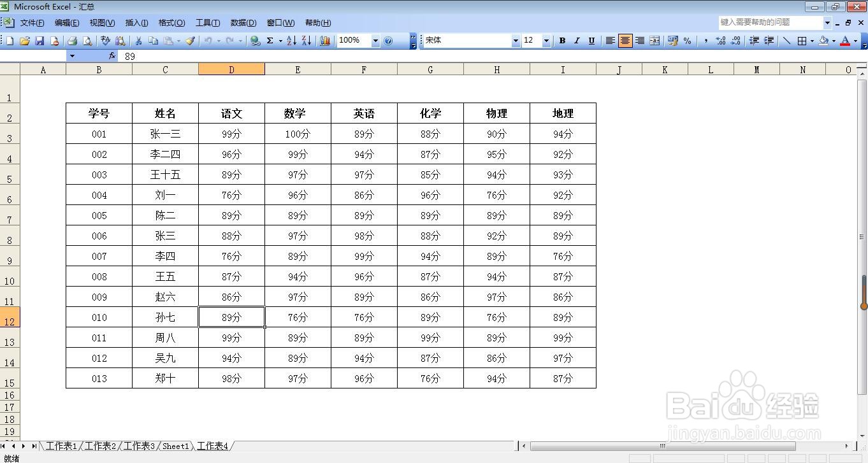Open the 工具(T) menu

tap(208, 22)
